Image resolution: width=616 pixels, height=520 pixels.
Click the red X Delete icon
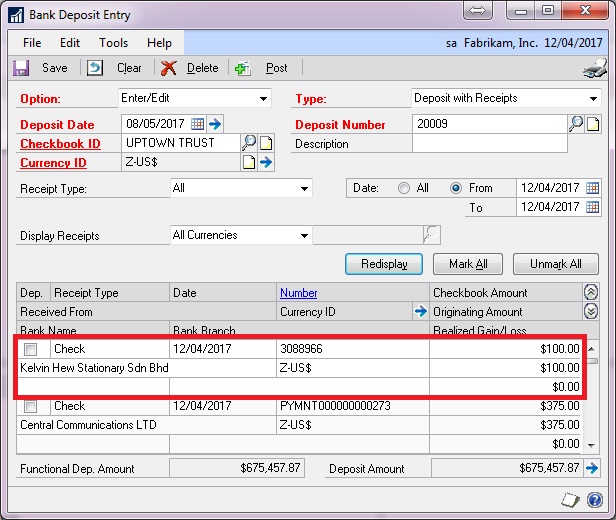click(169, 68)
